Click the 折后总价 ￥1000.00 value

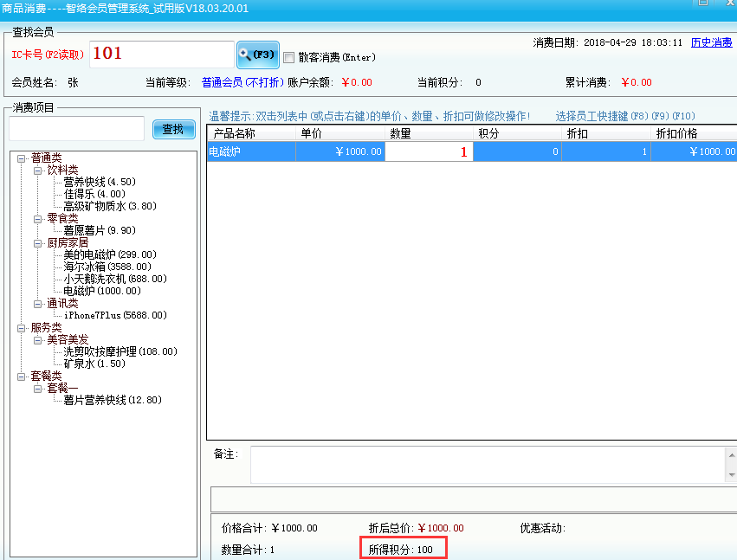coord(441,528)
